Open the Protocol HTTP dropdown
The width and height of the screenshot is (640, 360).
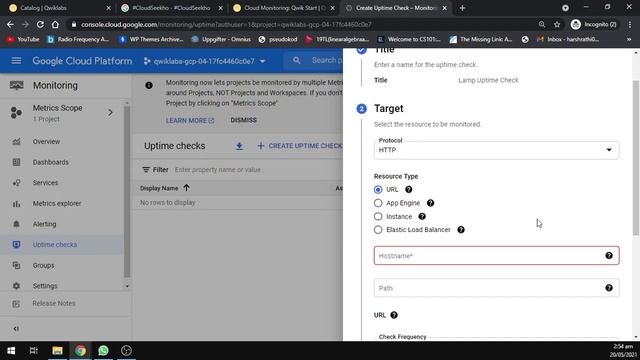coord(496,150)
